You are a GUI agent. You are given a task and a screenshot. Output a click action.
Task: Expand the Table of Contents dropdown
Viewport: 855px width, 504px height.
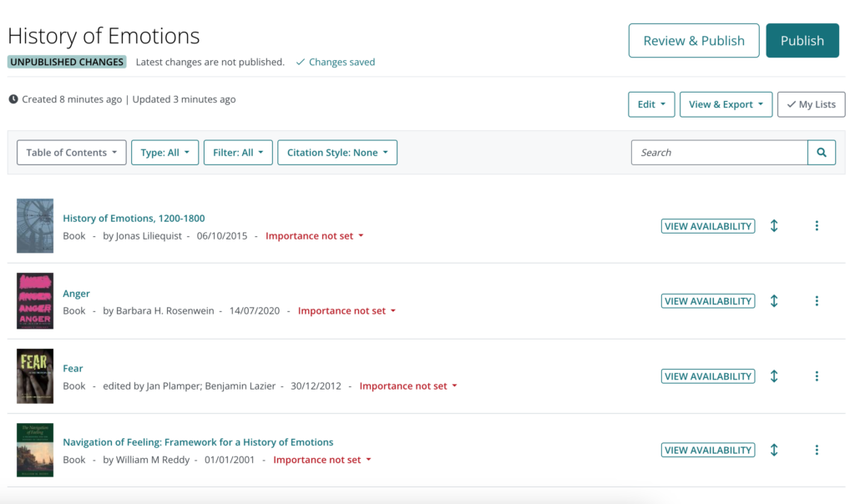pos(72,153)
